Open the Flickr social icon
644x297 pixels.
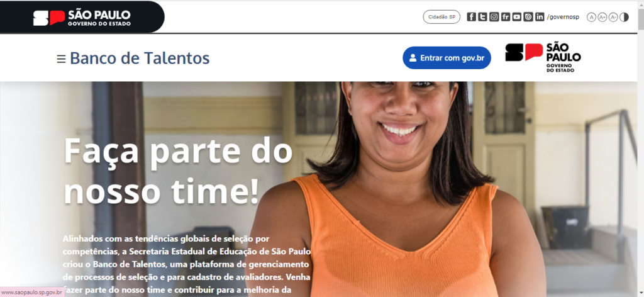(506, 17)
